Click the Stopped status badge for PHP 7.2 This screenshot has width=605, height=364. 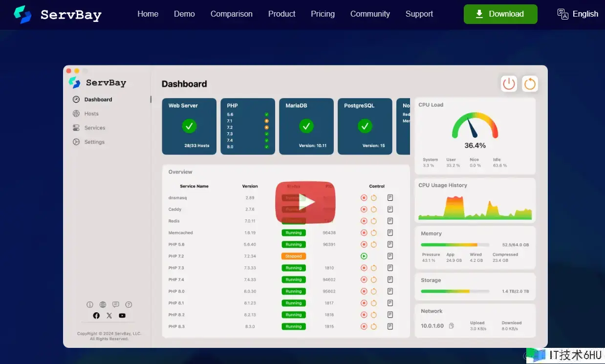point(293,256)
